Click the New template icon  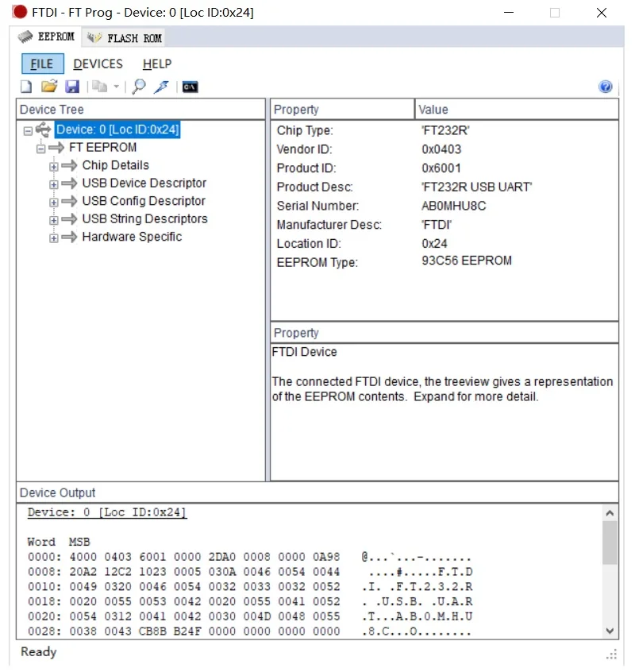coord(26,87)
